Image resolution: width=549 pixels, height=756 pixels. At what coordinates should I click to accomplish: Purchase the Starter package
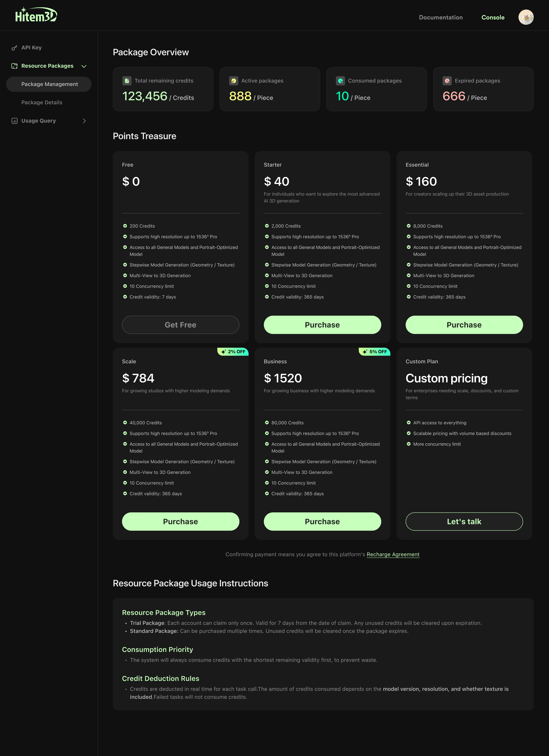coord(322,324)
